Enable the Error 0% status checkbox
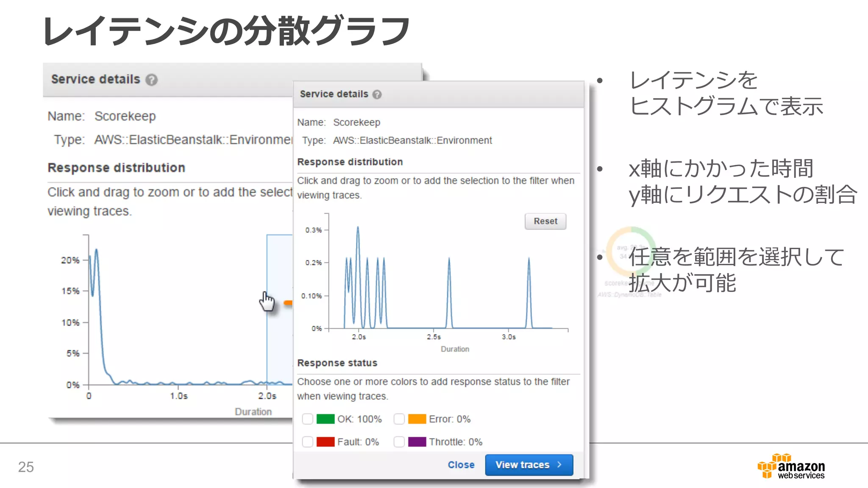 point(399,419)
